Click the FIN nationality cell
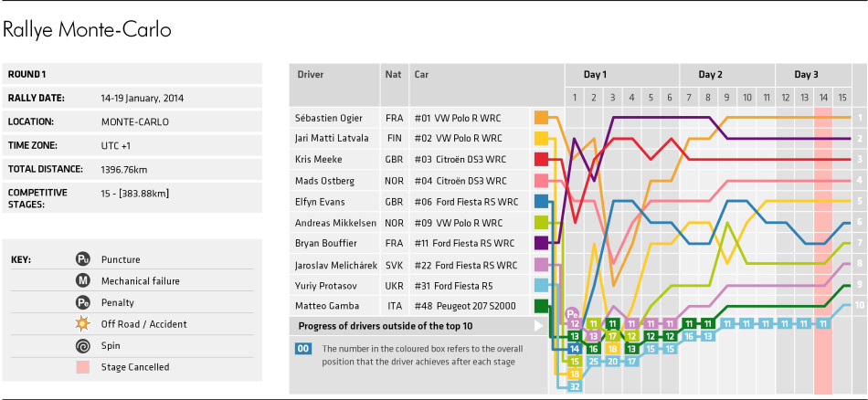Image resolution: width=868 pixels, height=400 pixels. 393,138
